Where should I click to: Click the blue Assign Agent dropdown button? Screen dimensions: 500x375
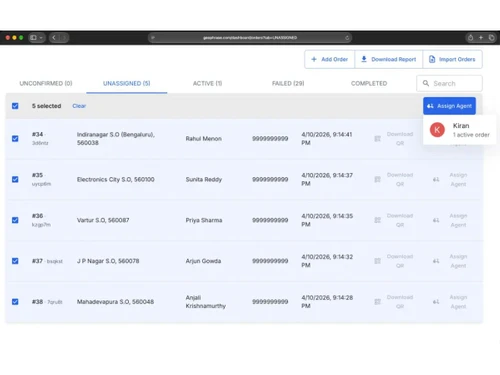pyautogui.click(x=449, y=106)
